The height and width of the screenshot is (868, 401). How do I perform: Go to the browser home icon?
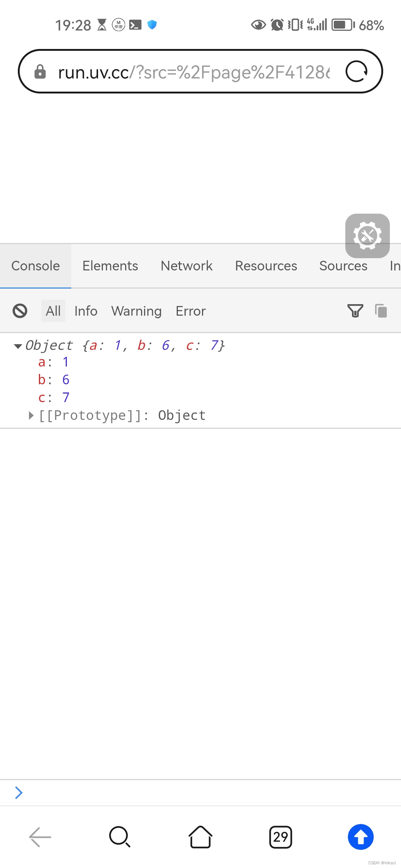coord(200,837)
